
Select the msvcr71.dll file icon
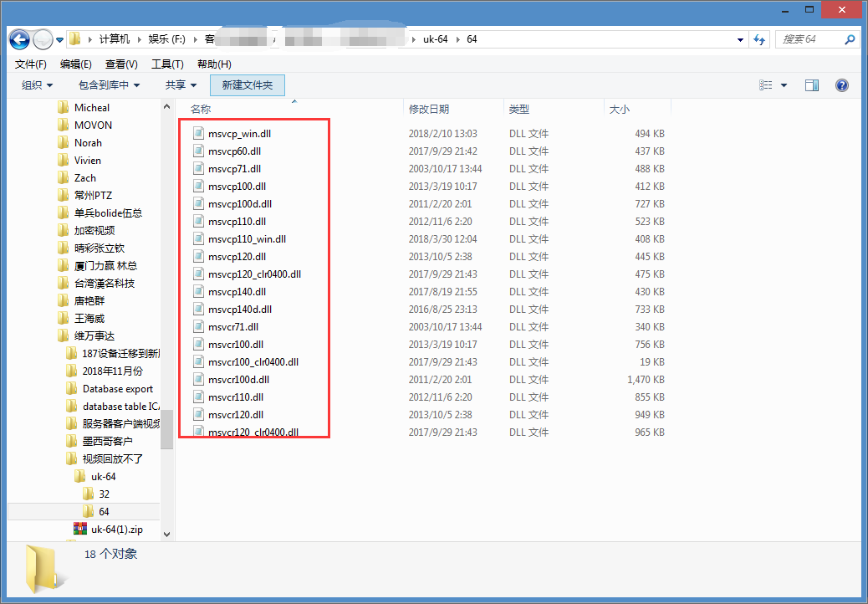199,326
